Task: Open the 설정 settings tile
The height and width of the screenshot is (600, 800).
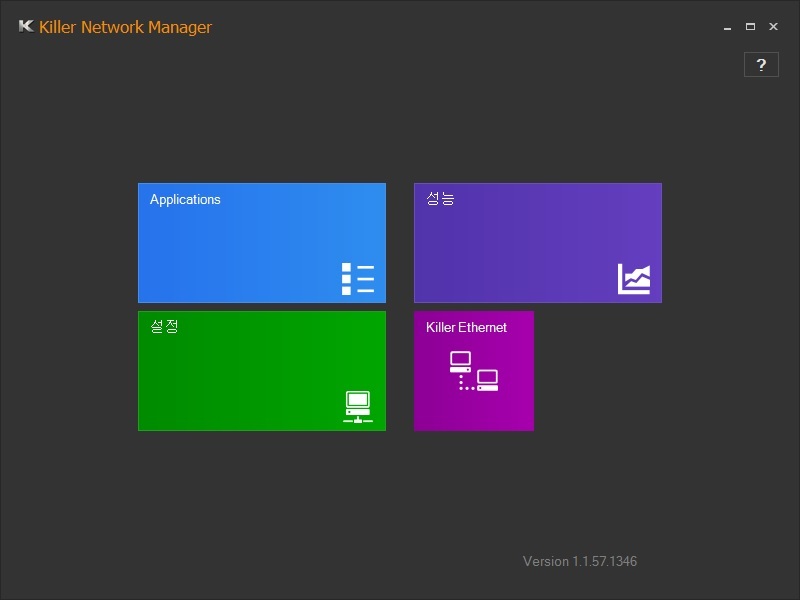Action: click(262, 371)
